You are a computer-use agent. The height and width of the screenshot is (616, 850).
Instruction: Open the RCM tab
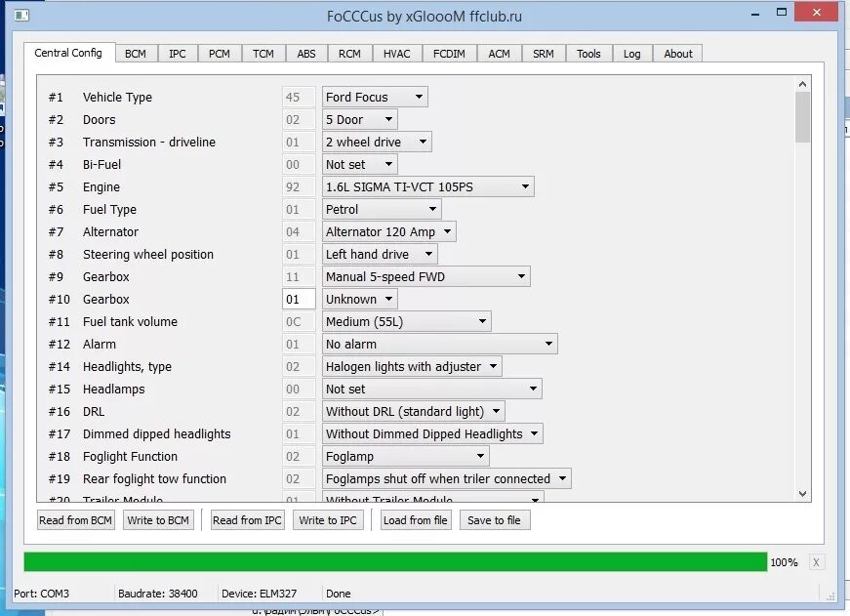(x=349, y=54)
